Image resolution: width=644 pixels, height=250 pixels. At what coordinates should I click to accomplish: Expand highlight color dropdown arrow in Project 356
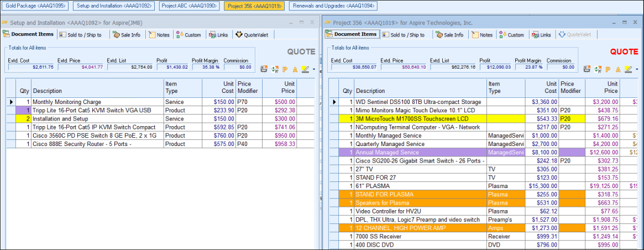636,70
